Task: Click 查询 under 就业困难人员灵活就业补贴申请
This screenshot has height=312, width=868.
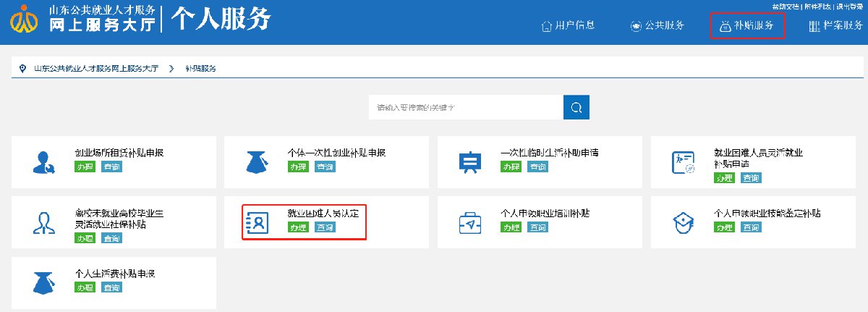Action: pos(751,178)
